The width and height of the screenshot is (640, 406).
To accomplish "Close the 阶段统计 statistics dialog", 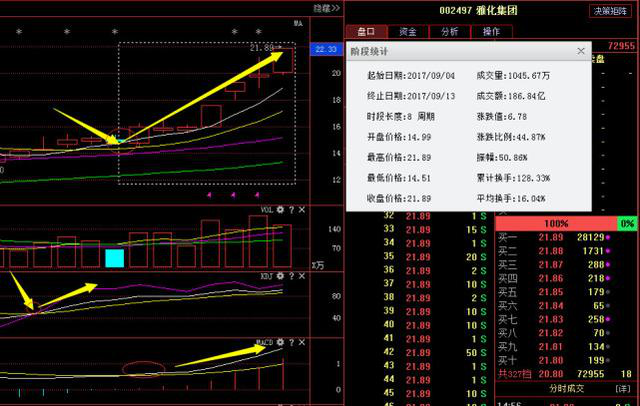I will tap(581, 51).
